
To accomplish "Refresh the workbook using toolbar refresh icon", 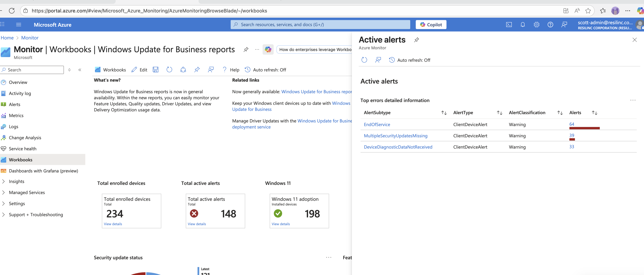I will pos(169,70).
